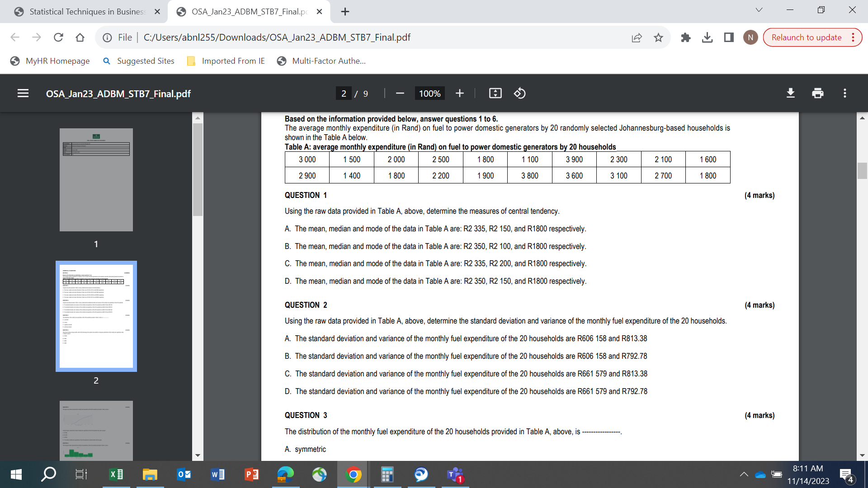The width and height of the screenshot is (868, 488).
Task: Print the PDF document
Action: [817, 94]
